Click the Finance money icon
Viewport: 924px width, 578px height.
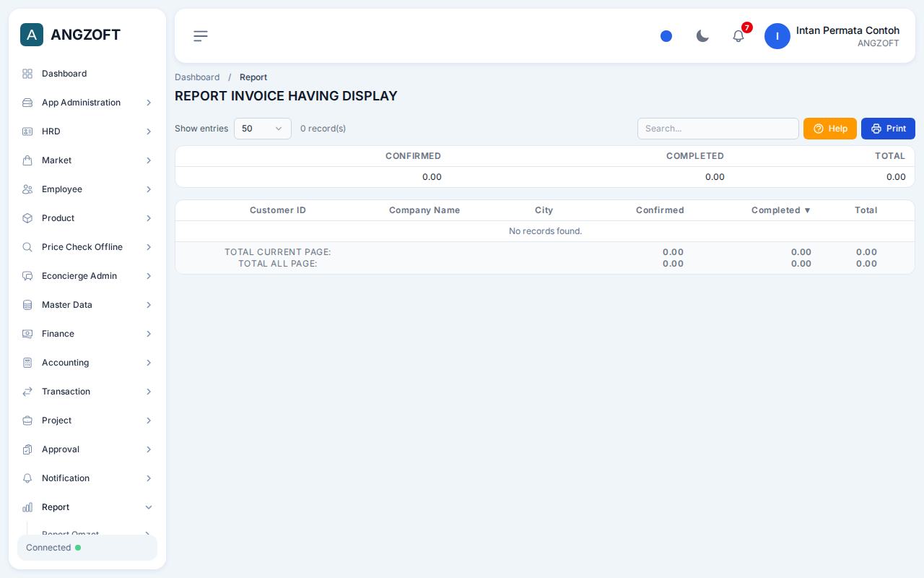pyautogui.click(x=27, y=334)
